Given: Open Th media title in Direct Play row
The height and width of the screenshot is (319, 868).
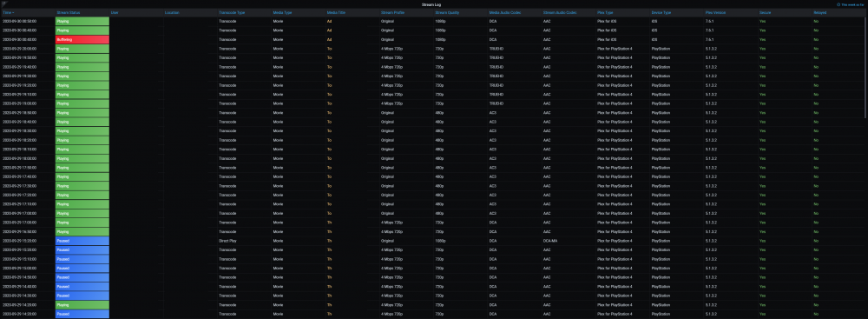Looking at the screenshot, I should click(x=329, y=241).
